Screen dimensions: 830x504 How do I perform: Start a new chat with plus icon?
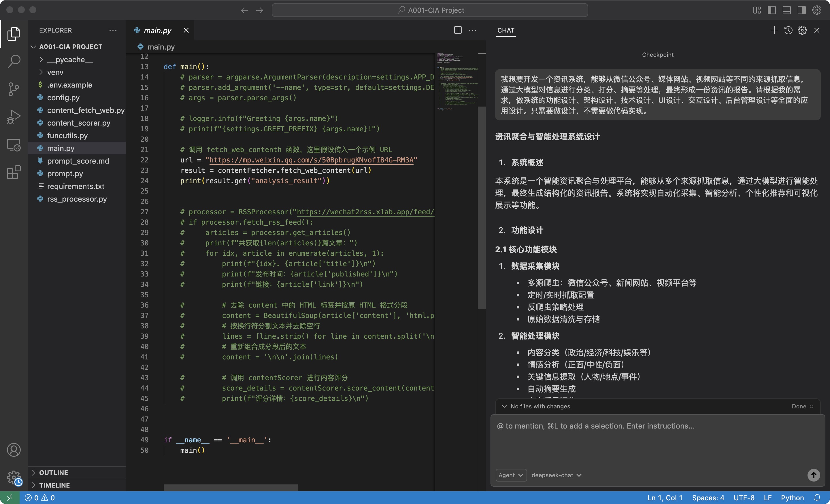pos(774,30)
